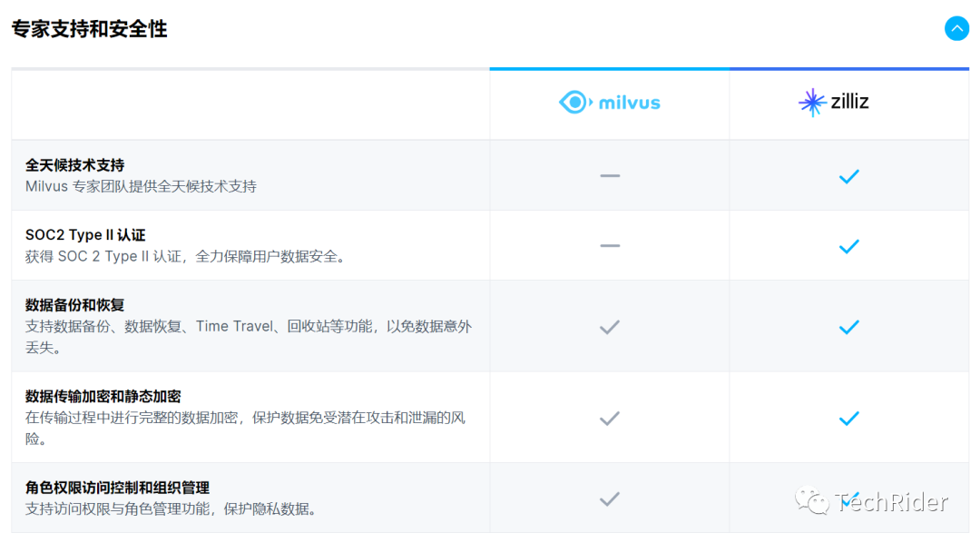Select the 角色权限访问控制和组织管理 row title
The image size is (980, 543).
pyautogui.click(x=117, y=488)
